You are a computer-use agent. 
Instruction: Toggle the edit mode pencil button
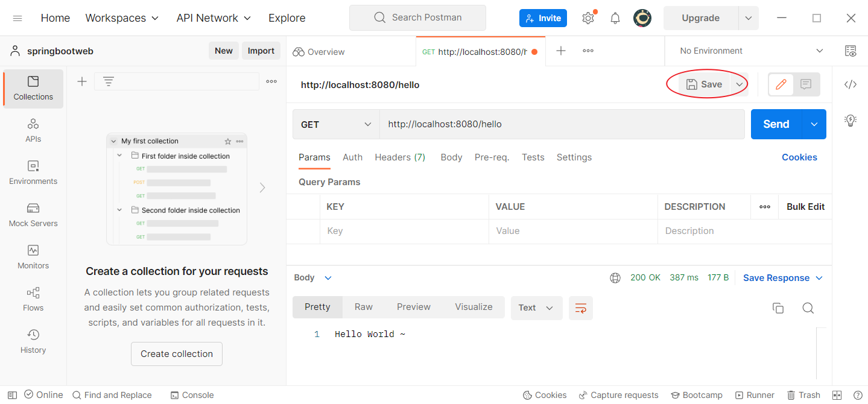pyautogui.click(x=781, y=84)
